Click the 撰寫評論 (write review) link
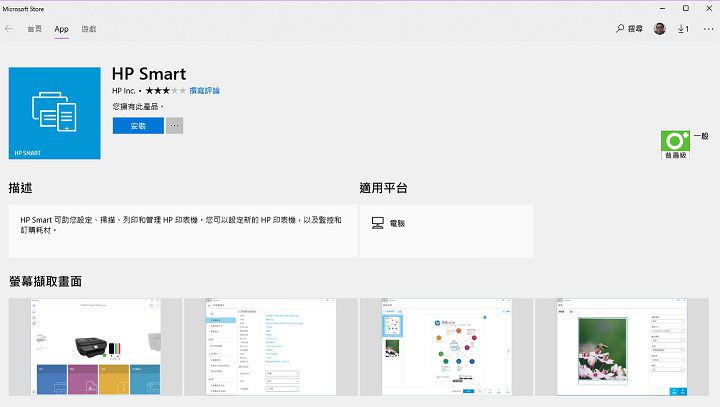The height and width of the screenshot is (407, 720). pos(205,91)
